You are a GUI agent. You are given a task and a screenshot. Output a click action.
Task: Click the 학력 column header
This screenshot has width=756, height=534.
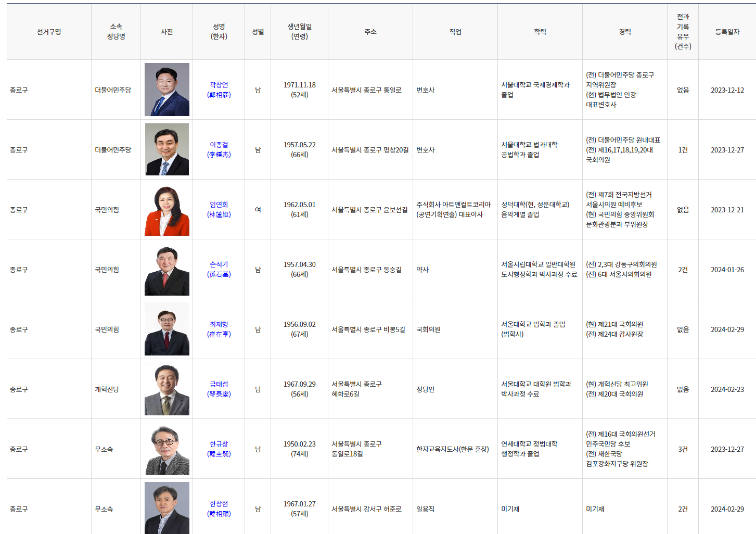(x=540, y=32)
